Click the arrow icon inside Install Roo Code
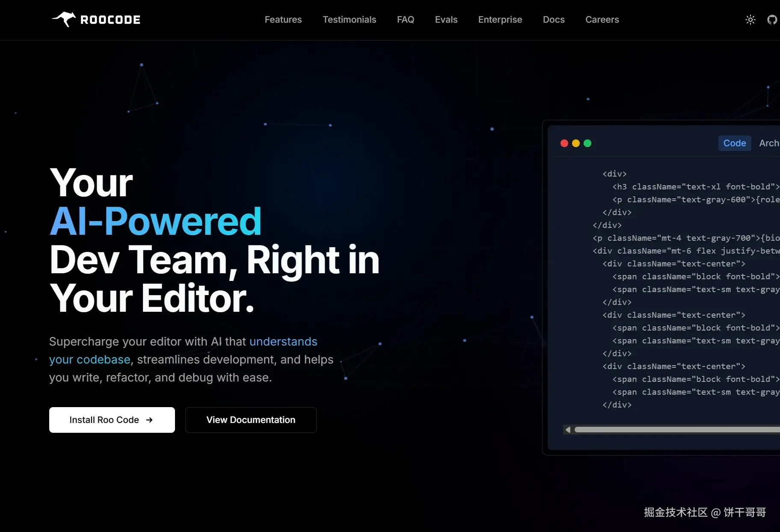Screen dimensions: 780x532 coord(149,420)
